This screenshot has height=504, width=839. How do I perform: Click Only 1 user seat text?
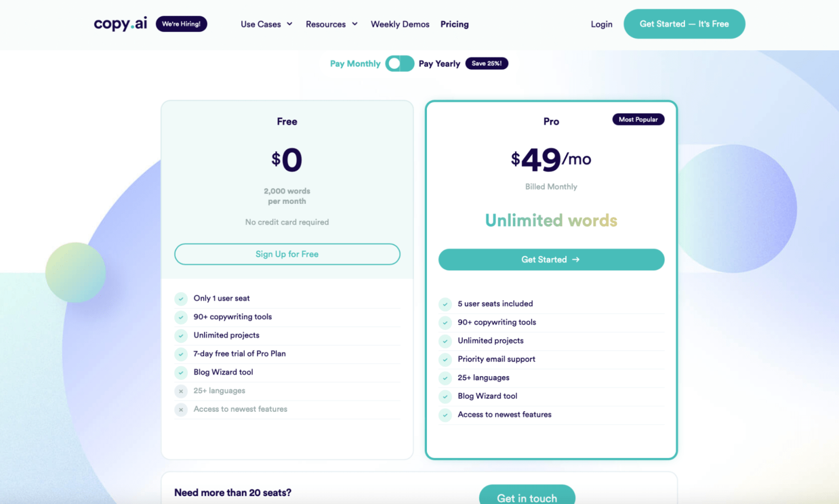coord(221,298)
